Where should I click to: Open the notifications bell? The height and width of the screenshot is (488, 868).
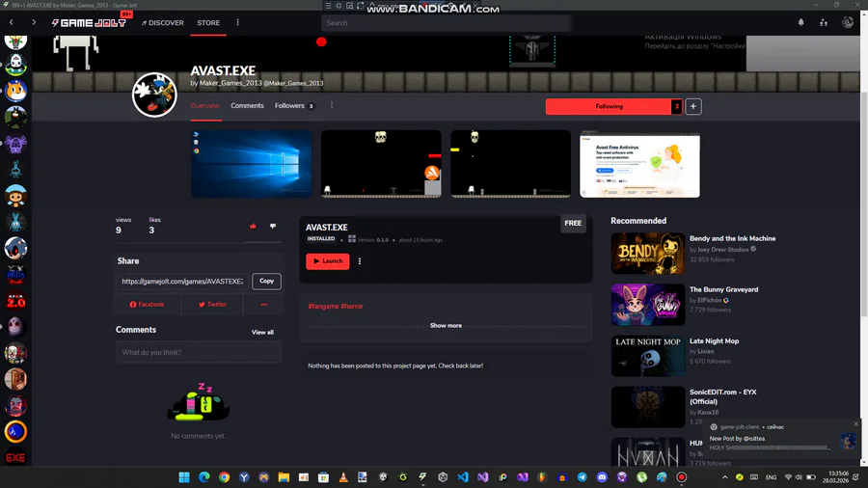tap(801, 23)
